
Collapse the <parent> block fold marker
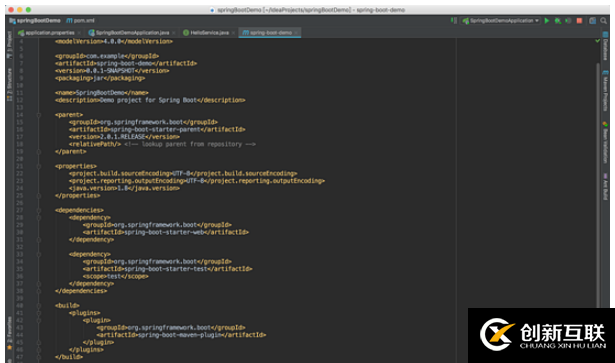[x=39, y=115]
